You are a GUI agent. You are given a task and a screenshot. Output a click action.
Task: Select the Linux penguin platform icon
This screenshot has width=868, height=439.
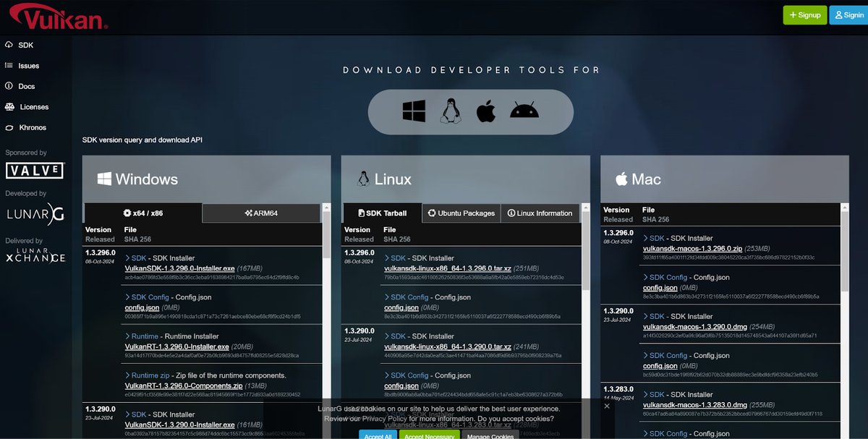coord(451,111)
